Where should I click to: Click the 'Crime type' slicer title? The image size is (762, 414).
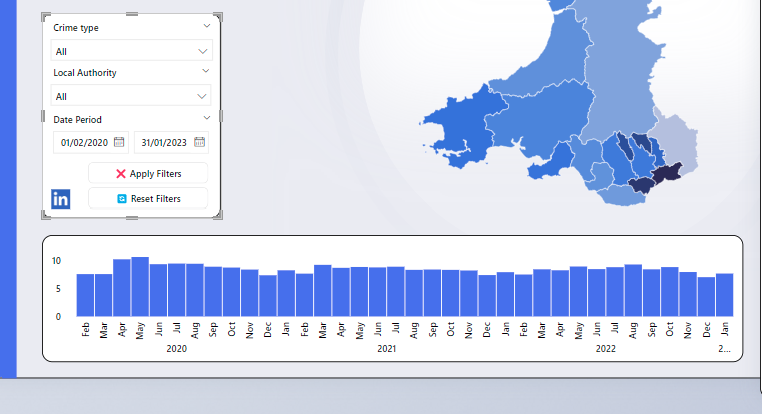coord(76,28)
